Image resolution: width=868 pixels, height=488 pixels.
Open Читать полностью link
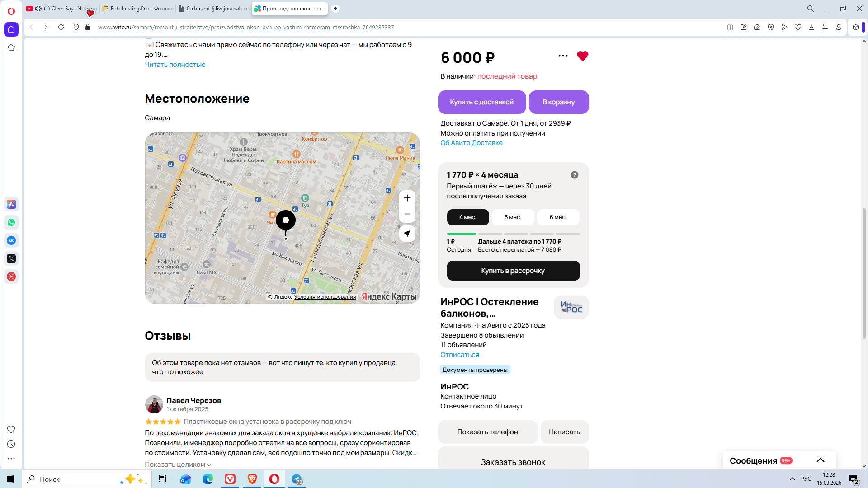[175, 65]
